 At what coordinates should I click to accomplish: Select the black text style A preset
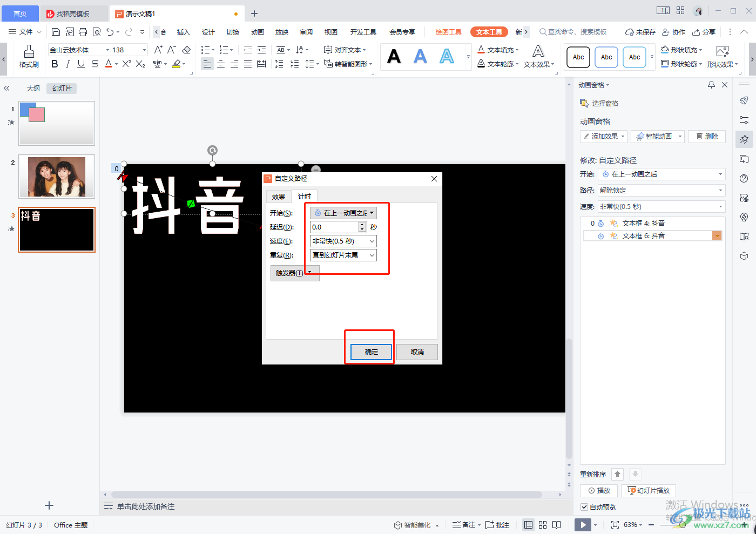click(x=394, y=56)
